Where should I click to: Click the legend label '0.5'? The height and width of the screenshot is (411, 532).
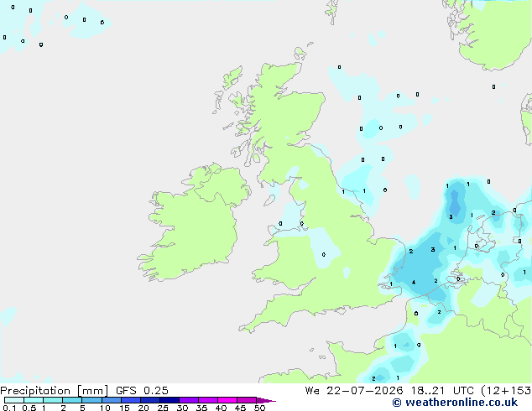29,408
